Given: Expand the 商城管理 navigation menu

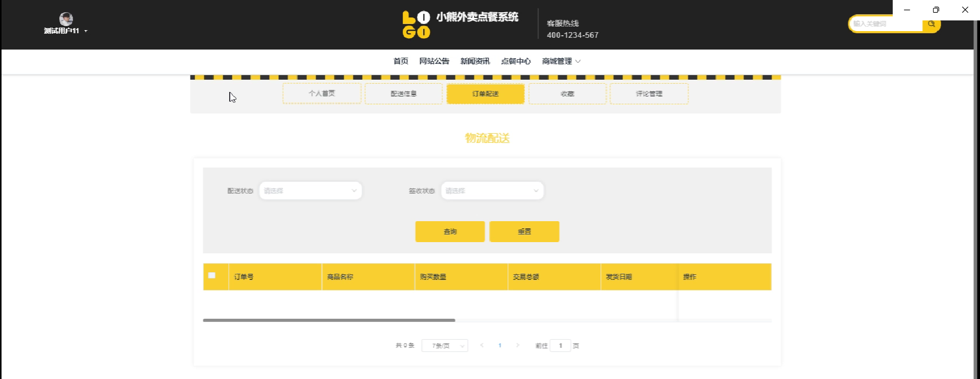Looking at the screenshot, I should click(561, 61).
